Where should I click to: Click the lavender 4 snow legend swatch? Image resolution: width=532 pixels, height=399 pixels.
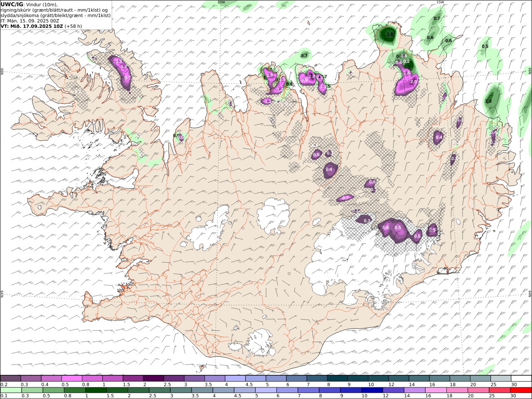click(x=235, y=378)
